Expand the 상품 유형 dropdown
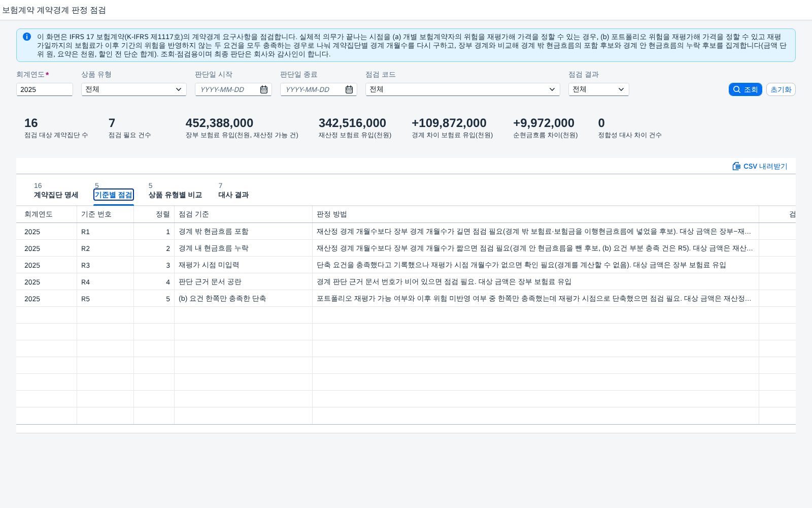 point(179,89)
